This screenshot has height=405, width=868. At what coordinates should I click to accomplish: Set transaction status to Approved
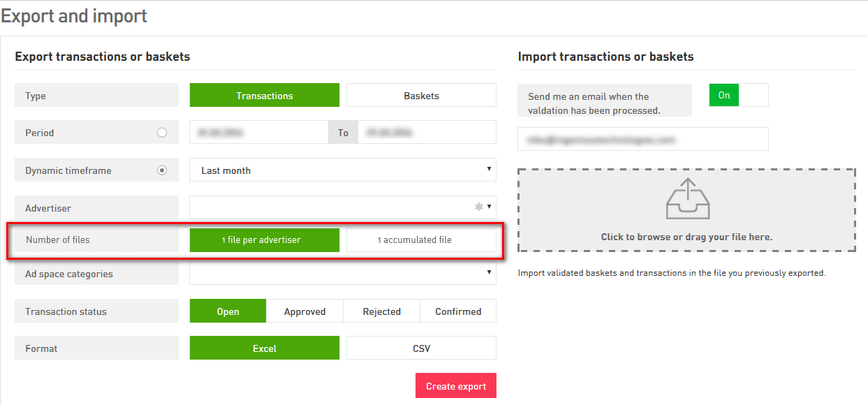click(x=304, y=311)
